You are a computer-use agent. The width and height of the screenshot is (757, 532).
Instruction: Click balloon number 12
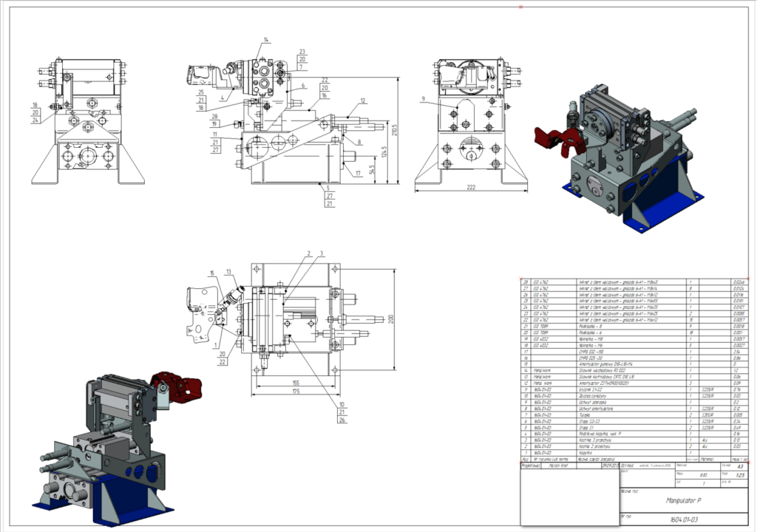click(x=363, y=100)
